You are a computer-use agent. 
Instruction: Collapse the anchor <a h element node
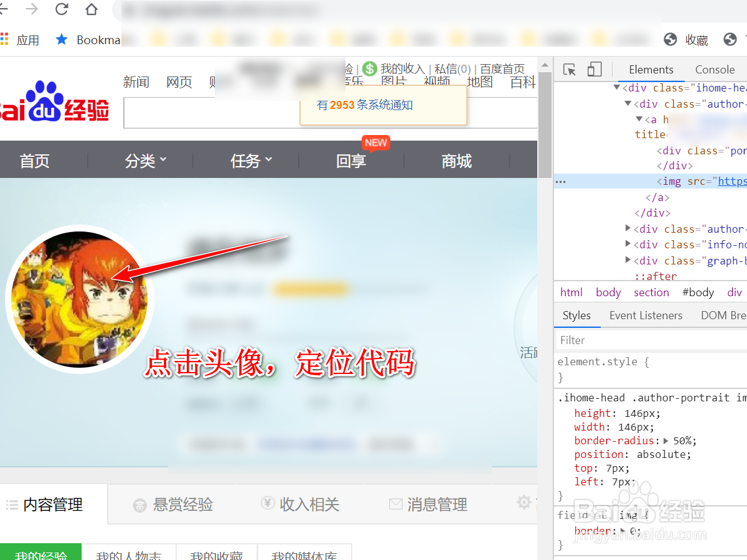point(639,119)
